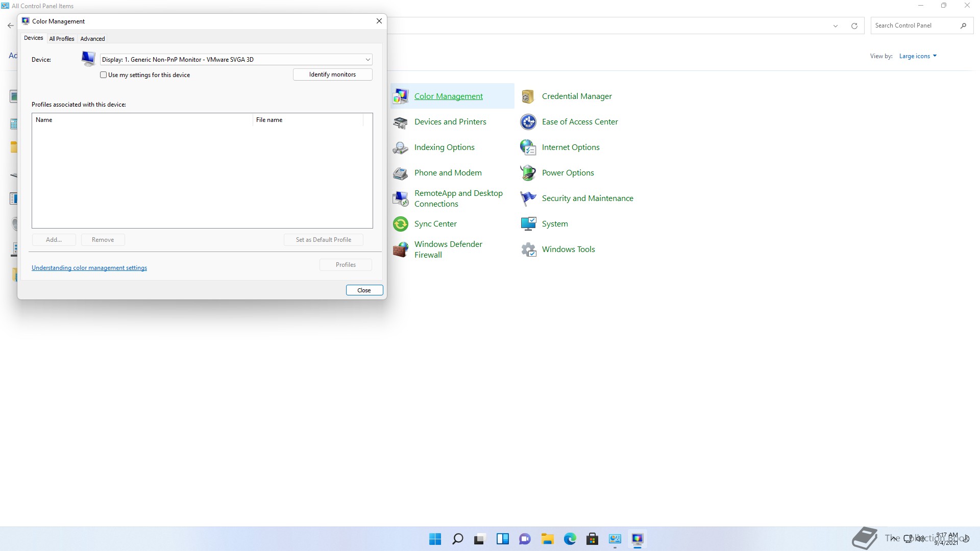Expand the address bar history chevron

coord(836,26)
